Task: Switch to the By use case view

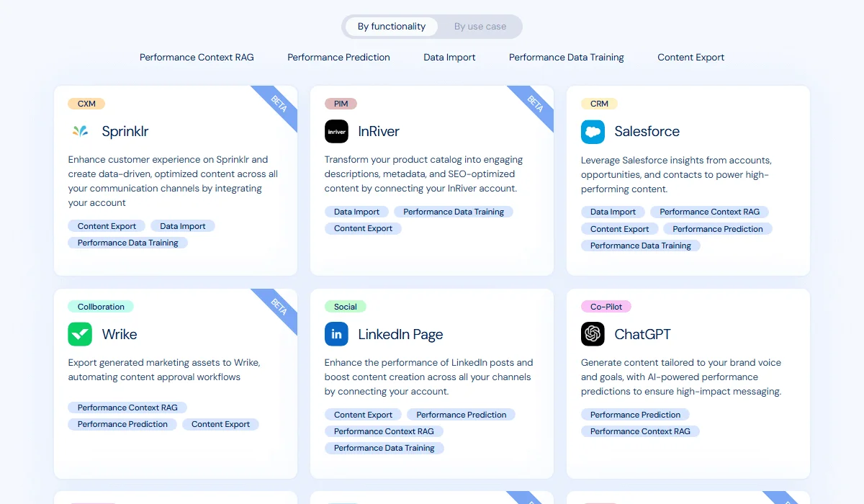Action: [480, 26]
